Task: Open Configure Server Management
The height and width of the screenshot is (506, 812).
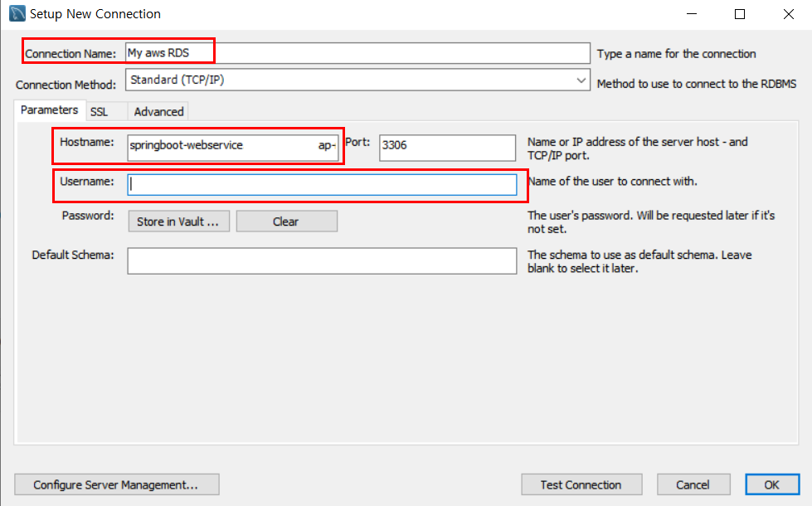Action: [x=116, y=484]
